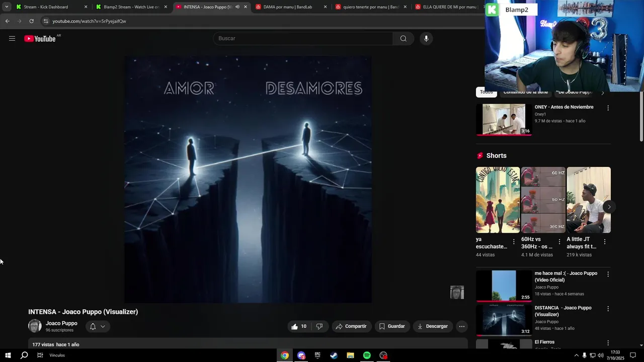Share the video via Compartir
Image resolution: width=644 pixels, height=362 pixels.
[x=351, y=326]
